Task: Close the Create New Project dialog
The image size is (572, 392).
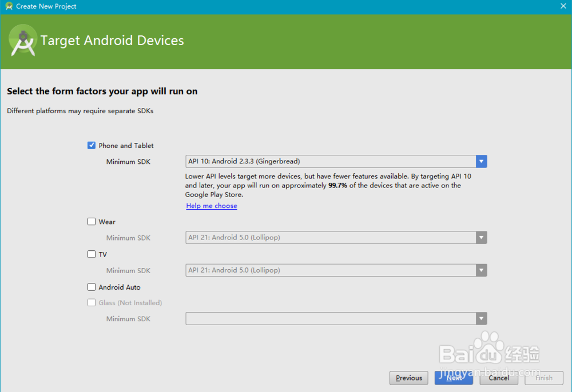Action: coord(563,6)
